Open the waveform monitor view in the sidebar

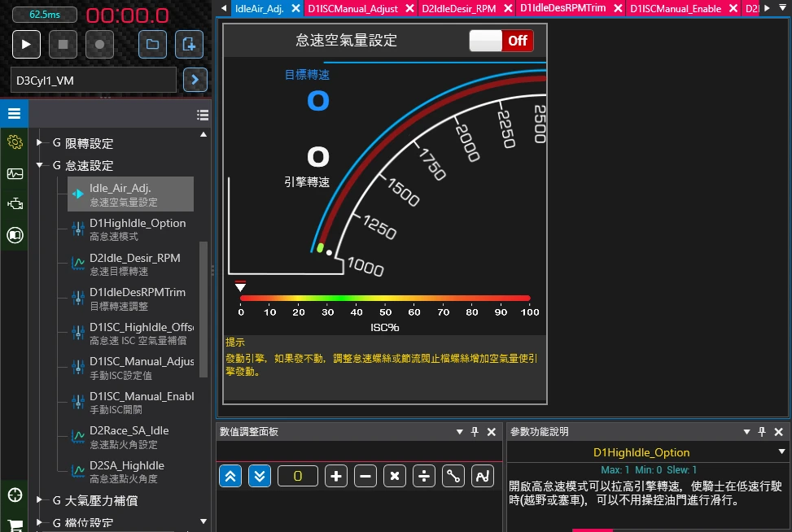(x=15, y=173)
